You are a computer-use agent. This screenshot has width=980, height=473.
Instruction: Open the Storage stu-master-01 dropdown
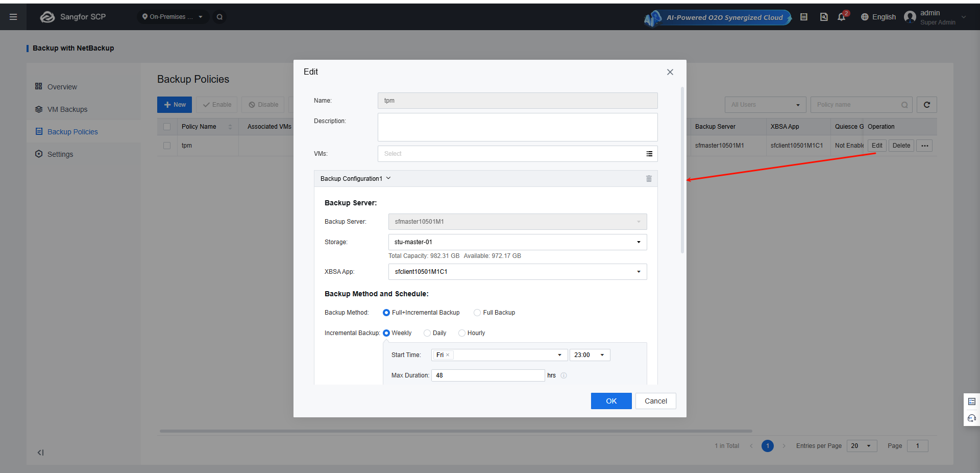[518, 242]
